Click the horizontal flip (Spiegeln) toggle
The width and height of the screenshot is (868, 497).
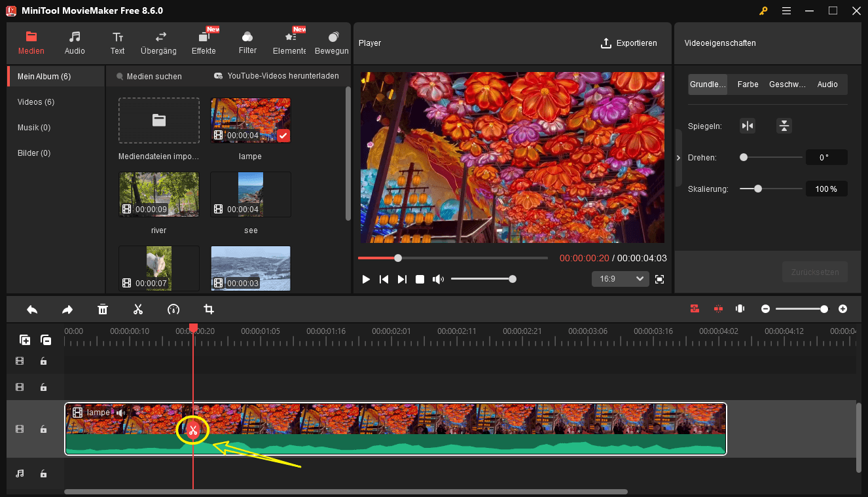[x=748, y=125]
